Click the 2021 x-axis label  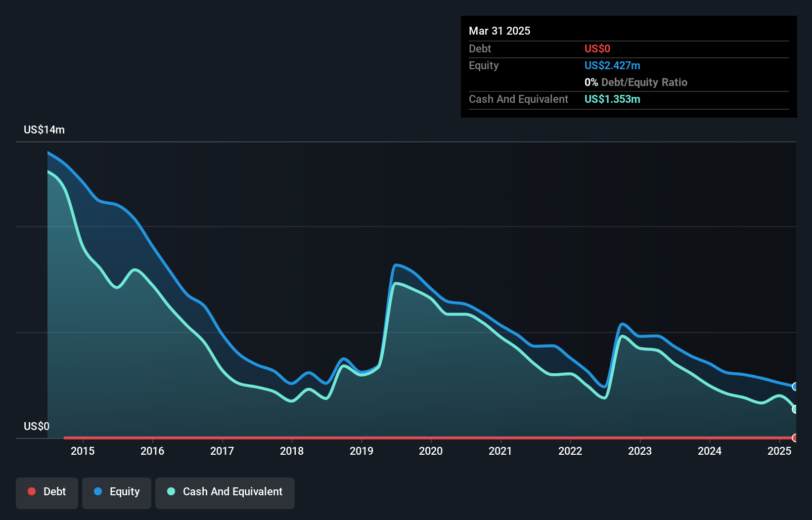point(500,451)
